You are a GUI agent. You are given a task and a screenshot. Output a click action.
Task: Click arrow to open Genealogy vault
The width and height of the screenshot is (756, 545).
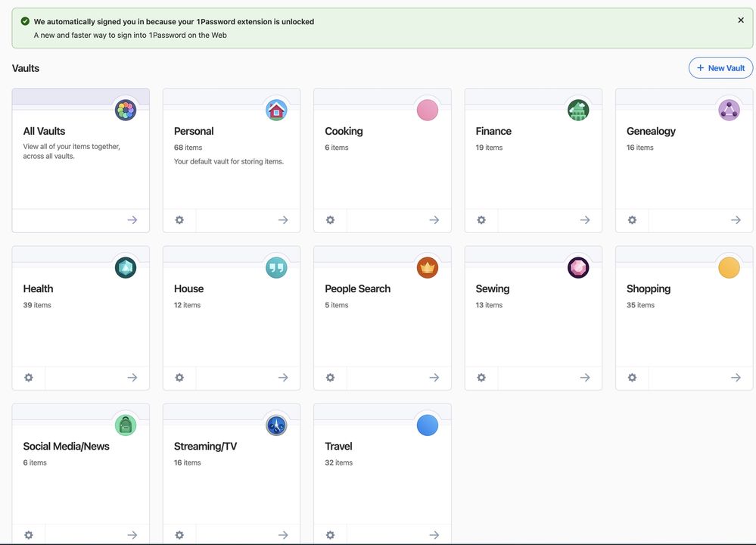[x=736, y=220]
